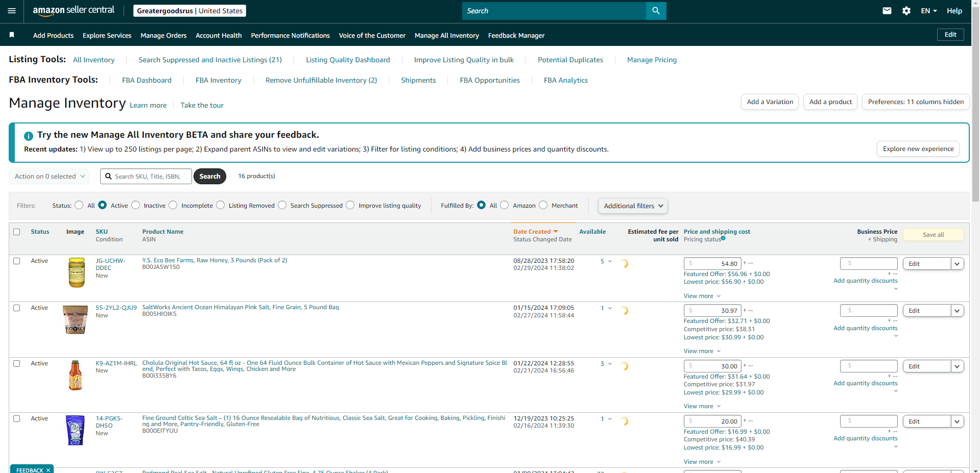Click the header search input field
Viewport: 980px width, 473px height.
[x=554, y=11]
